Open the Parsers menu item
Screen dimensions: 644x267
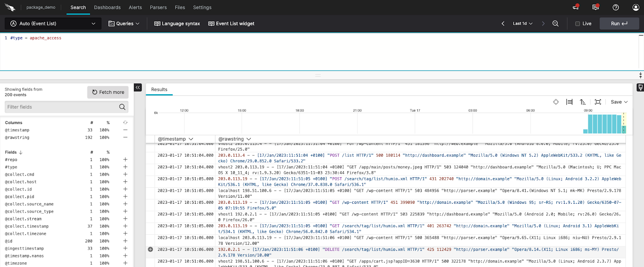point(158,7)
